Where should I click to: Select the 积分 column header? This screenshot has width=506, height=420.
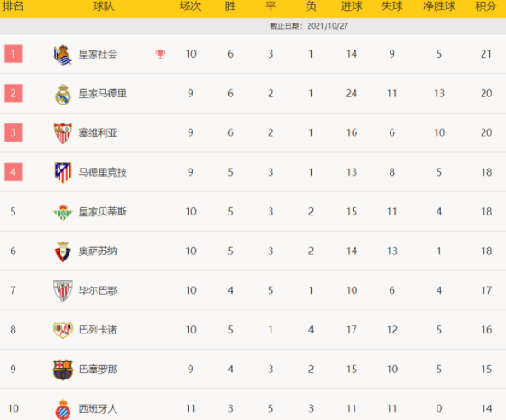[486, 5]
